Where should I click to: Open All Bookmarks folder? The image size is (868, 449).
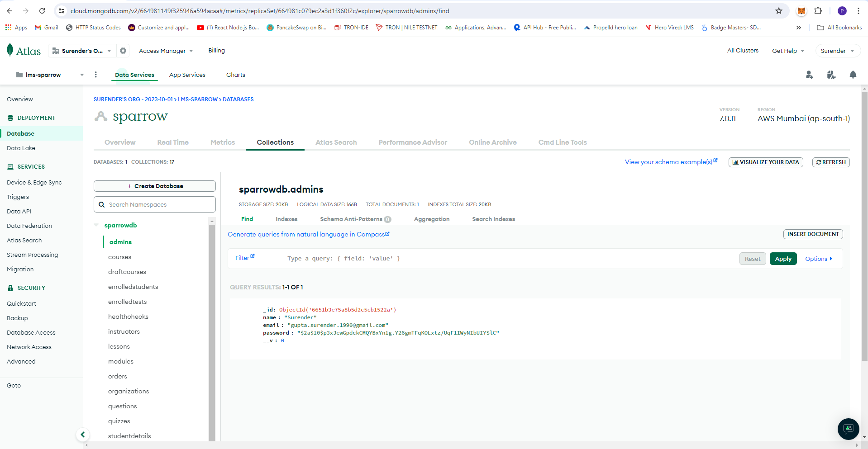(x=839, y=28)
